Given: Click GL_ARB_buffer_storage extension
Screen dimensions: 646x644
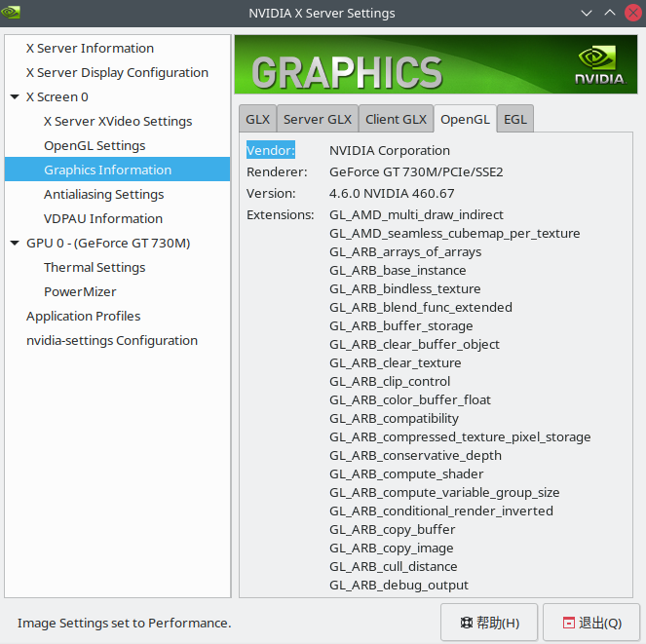Looking at the screenshot, I should point(400,326).
